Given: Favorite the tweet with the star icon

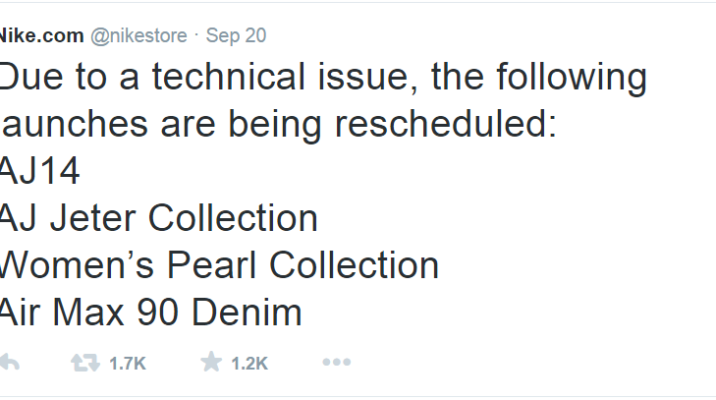Looking at the screenshot, I should click(209, 362).
